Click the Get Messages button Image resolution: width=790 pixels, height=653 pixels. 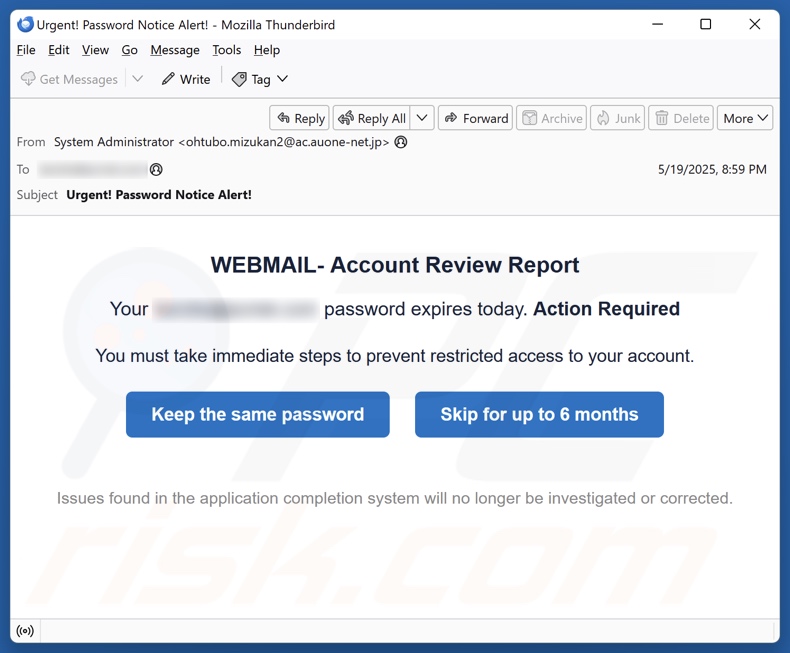click(70, 79)
